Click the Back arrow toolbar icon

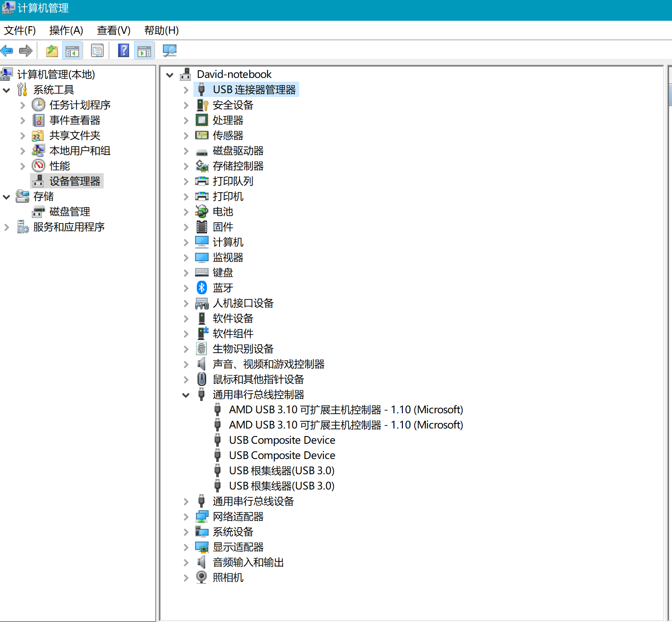point(7,51)
